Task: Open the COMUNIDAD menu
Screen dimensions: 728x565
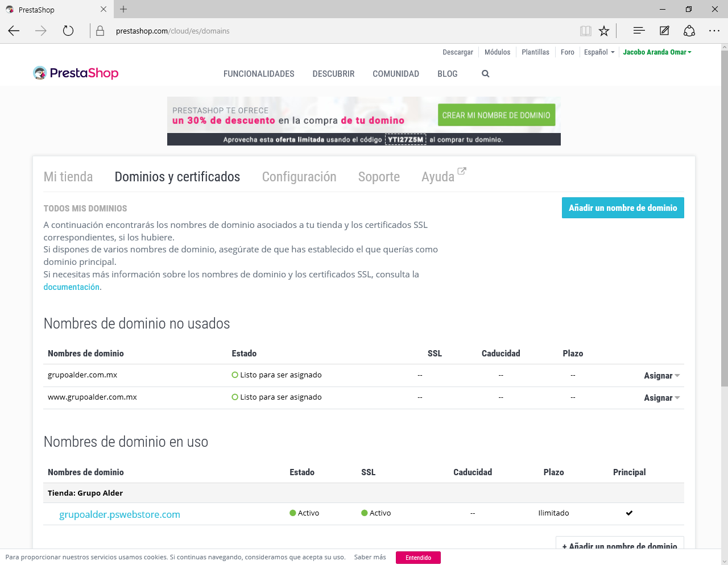Action: [x=396, y=74]
